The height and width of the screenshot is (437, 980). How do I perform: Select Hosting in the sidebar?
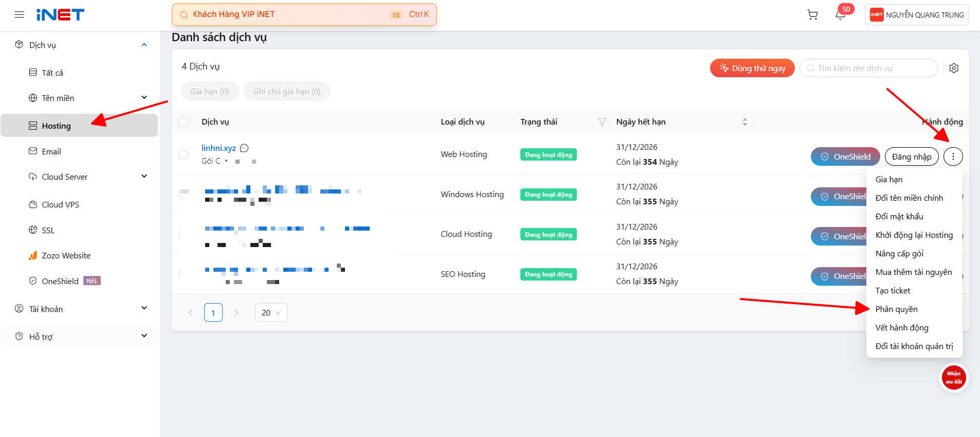pyautogui.click(x=79, y=126)
